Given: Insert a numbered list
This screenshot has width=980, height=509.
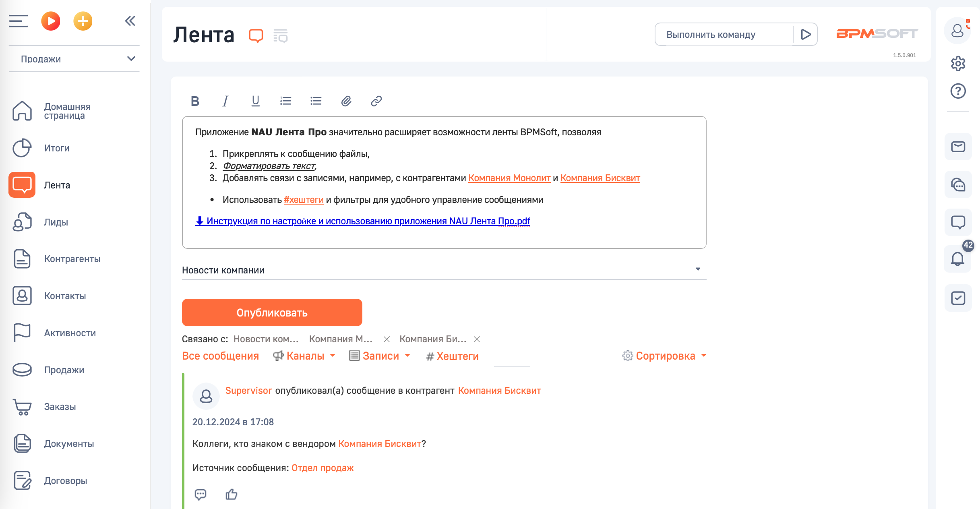Looking at the screenshot, I should point(285,101).
